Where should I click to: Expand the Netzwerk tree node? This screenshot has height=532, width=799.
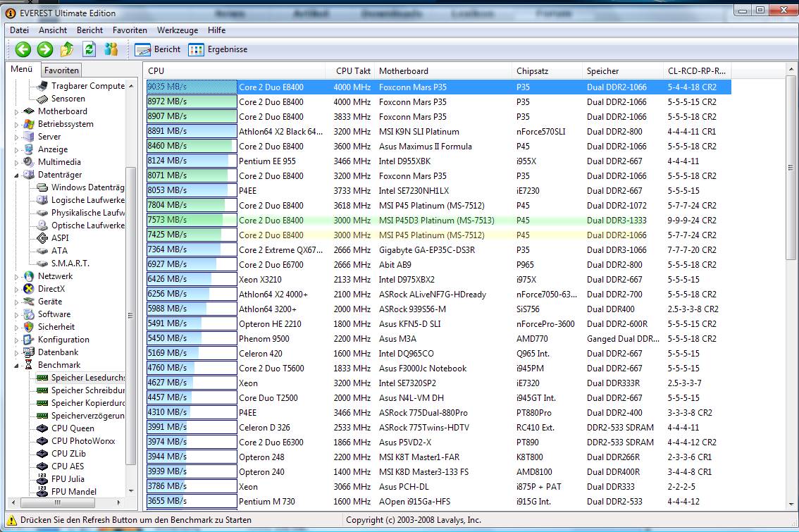(x=16, y=277)
